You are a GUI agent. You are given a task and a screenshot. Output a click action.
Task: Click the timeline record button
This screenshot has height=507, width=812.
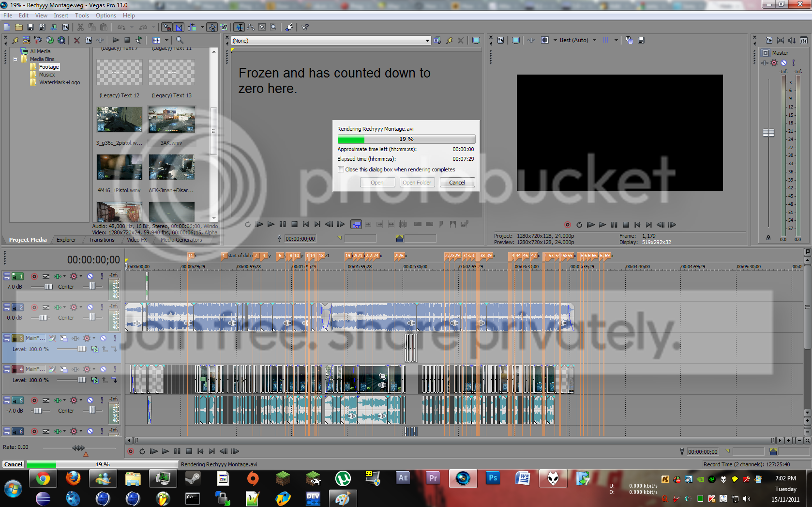(x=130, y=451)
